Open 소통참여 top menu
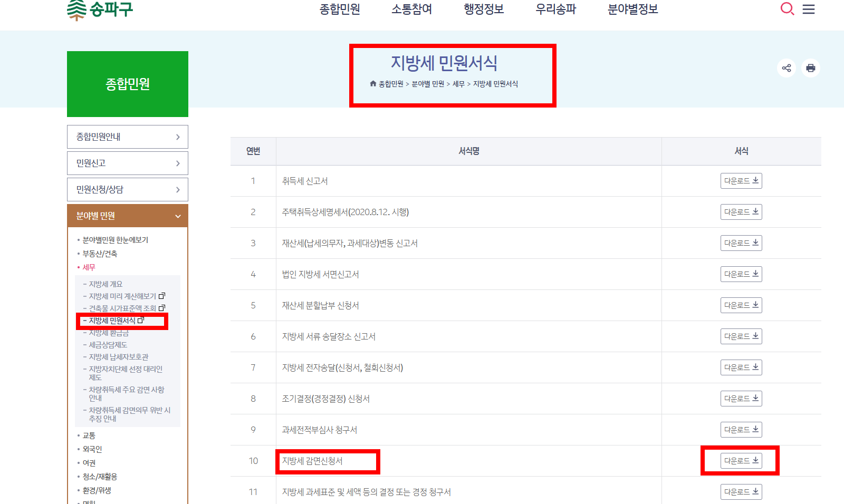This screenshot has width=844, height=504. coord(411,9)
